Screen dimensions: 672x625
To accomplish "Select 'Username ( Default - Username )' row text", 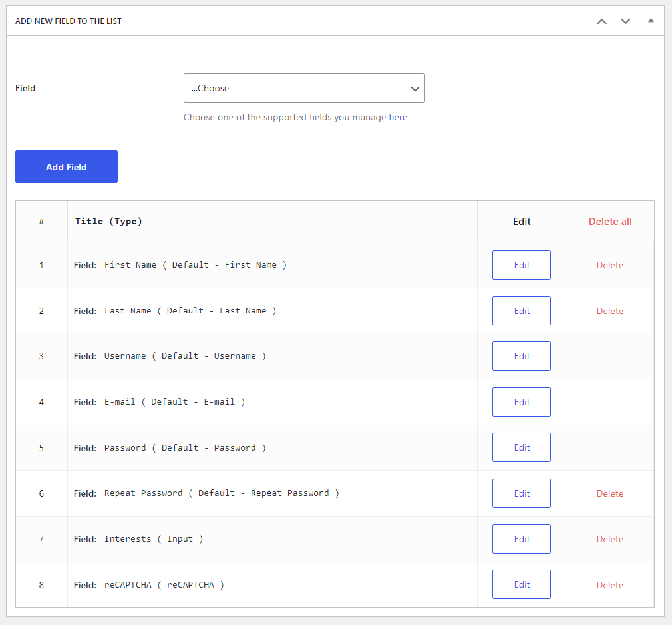I will click(x=185, y=356).
